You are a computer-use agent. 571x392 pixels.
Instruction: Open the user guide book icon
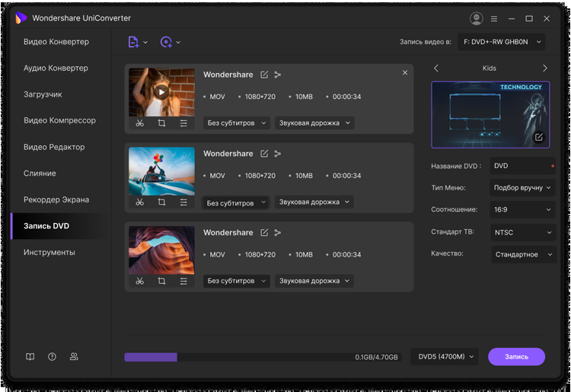[x=30, y=357]
